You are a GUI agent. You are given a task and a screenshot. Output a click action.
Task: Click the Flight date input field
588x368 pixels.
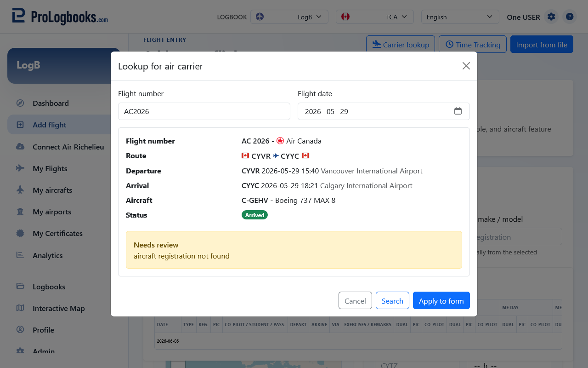[x=384, y=111]
